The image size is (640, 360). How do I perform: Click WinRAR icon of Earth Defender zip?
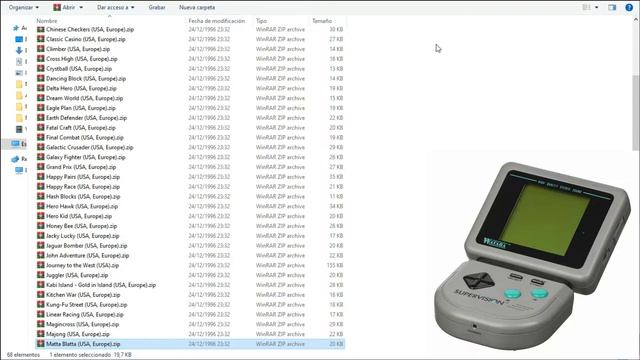tap(40, 118)
